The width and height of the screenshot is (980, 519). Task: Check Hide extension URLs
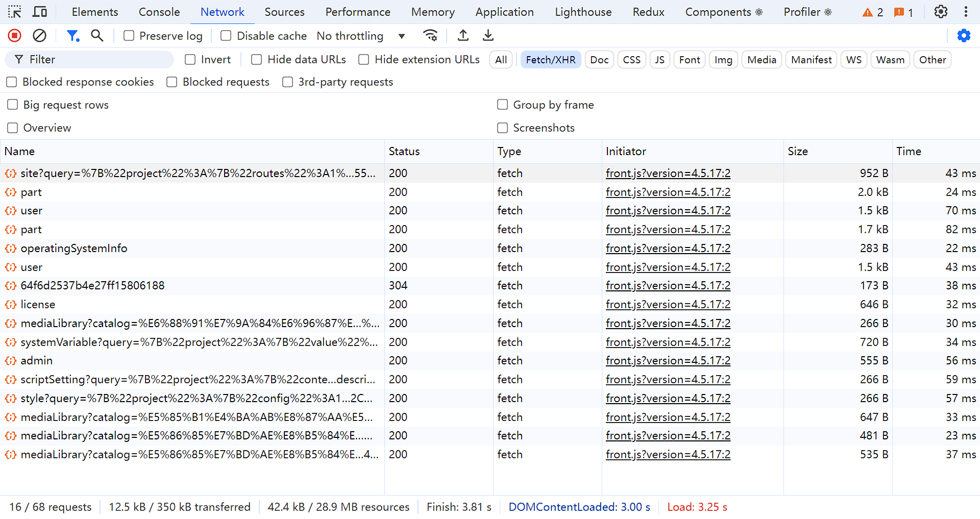(364, 60)
